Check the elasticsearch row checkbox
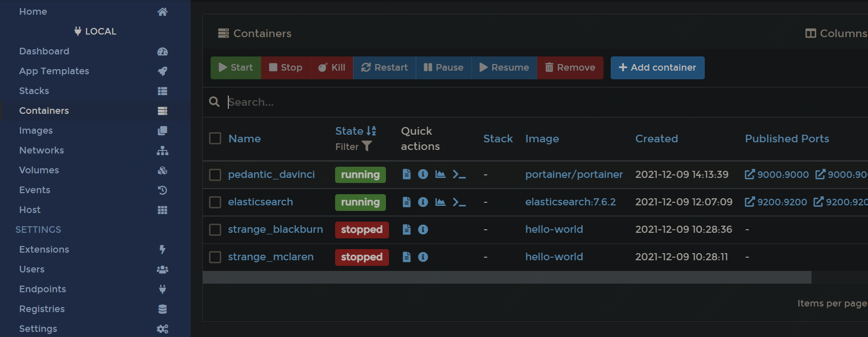868x337 pixels. coord(215,202)
